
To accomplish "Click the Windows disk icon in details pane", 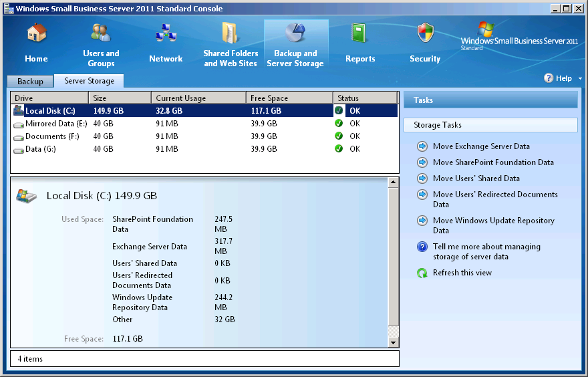I will pyautogui.click(x=26, y=196).
